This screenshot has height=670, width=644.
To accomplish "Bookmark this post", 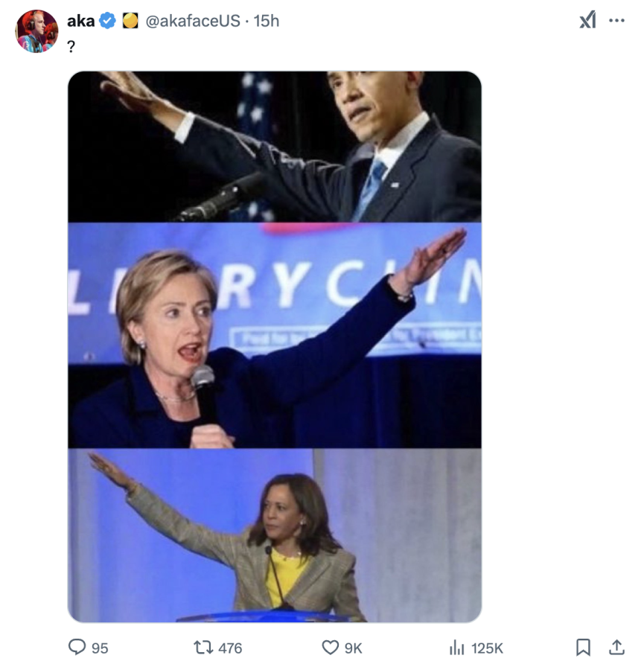I will [583, 648].
